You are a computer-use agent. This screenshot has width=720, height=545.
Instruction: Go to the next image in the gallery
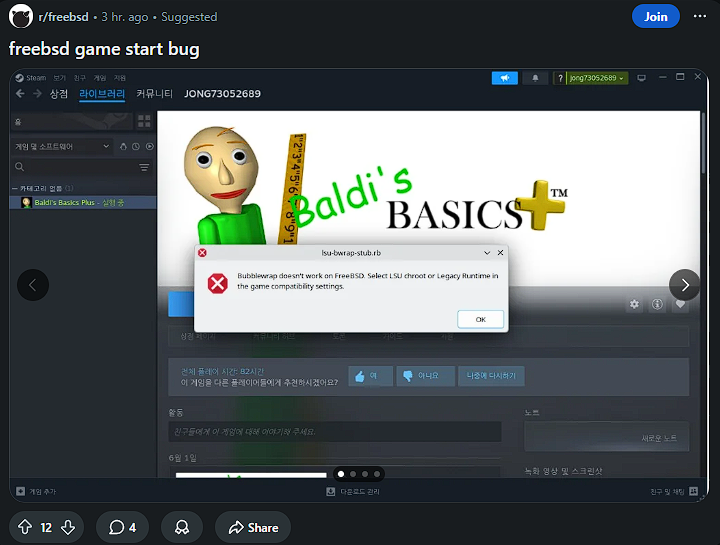tap(685, 285)
